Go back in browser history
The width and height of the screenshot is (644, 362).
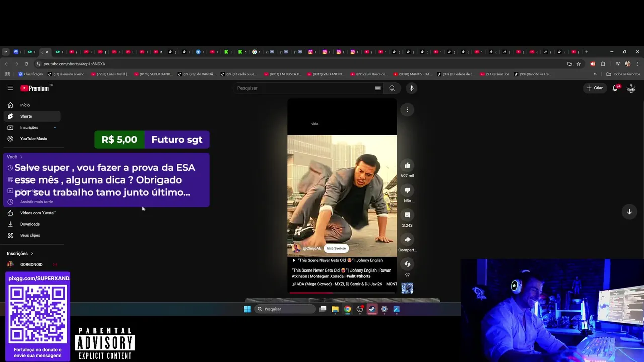point(6,64)
